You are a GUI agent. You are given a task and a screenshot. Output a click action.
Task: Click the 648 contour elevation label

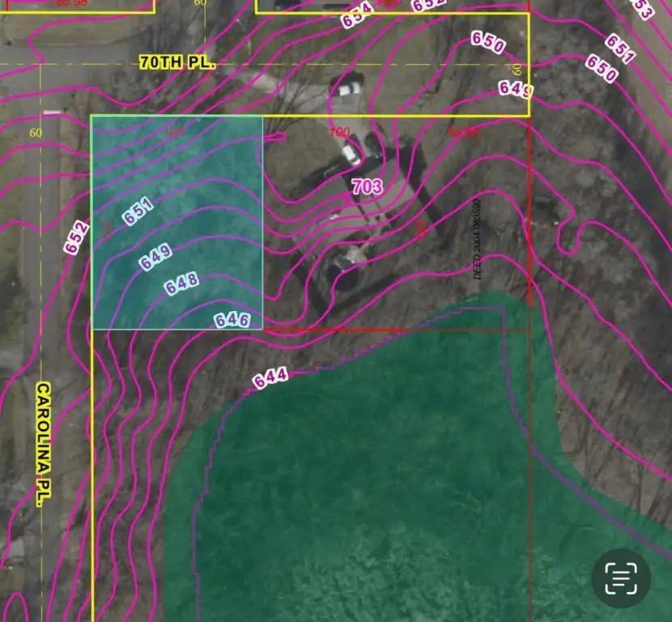(181, 284)
